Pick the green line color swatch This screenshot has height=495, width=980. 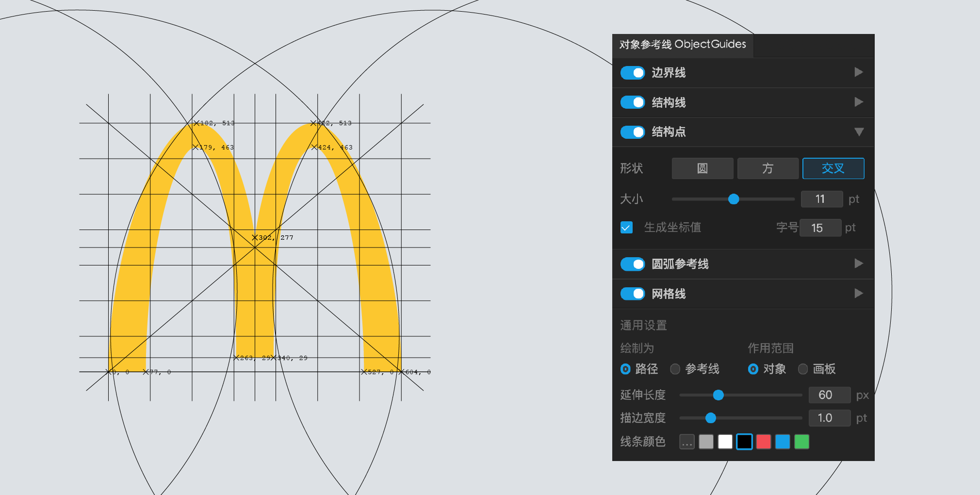pos(802,442)
